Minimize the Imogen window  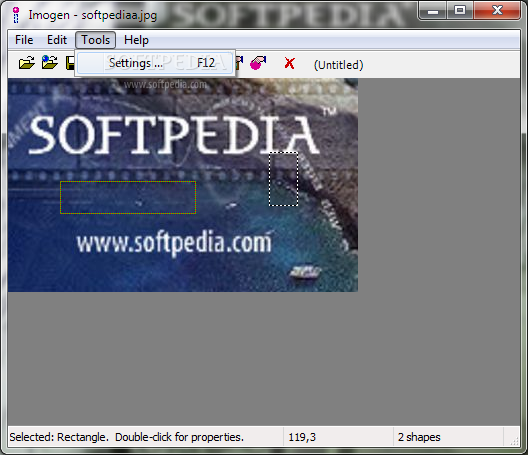click(433, 10)
